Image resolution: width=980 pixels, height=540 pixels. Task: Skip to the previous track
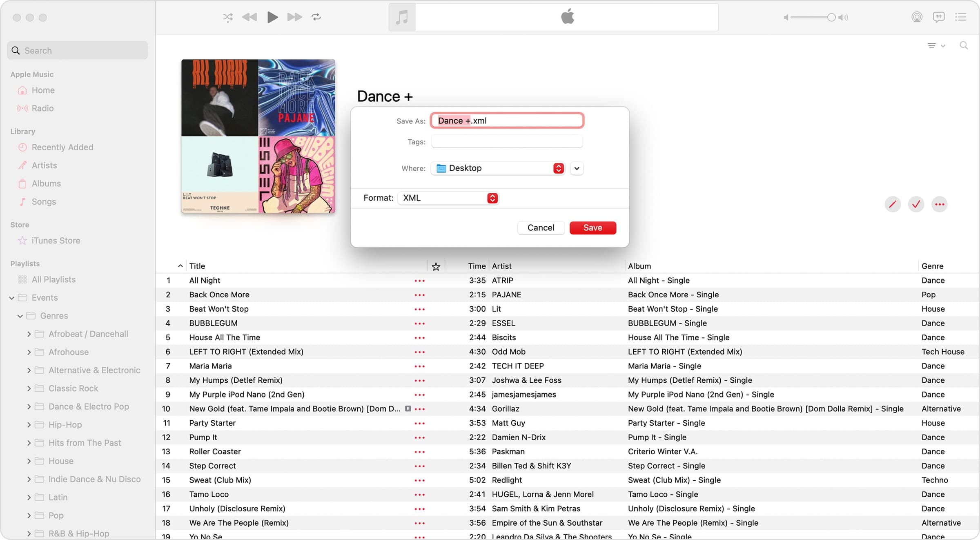[x=249, y=17]
